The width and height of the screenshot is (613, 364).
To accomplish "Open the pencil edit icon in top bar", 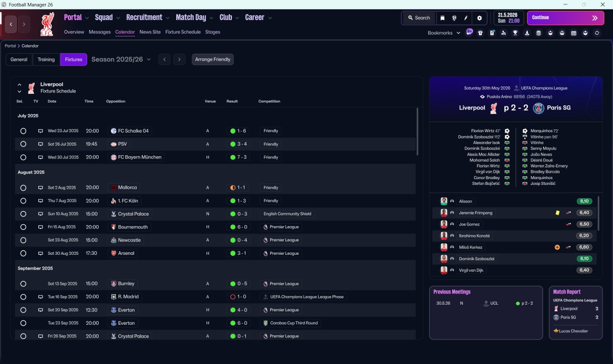I will 466,18.
